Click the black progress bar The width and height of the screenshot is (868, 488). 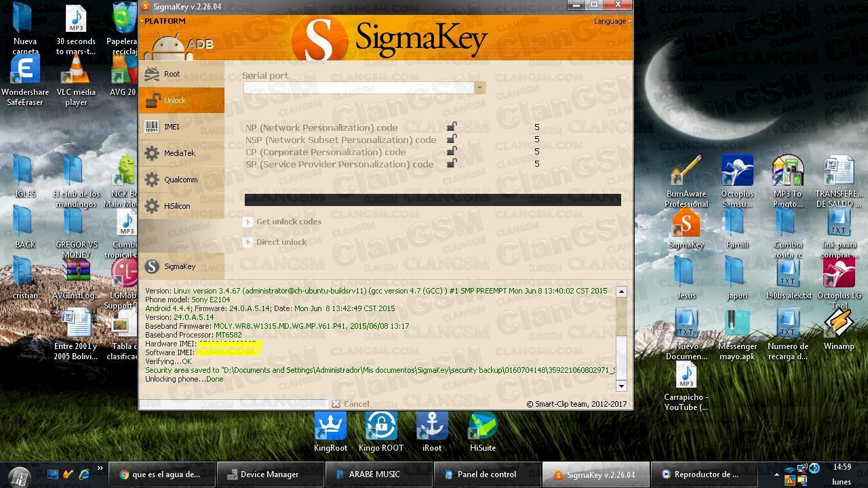pos(433,199)
